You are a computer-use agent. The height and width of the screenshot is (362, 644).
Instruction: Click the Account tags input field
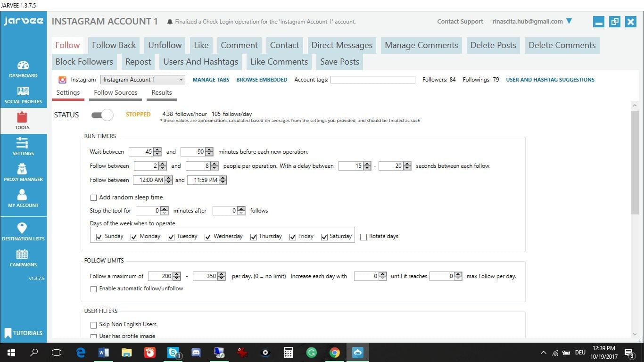point(373,80)
